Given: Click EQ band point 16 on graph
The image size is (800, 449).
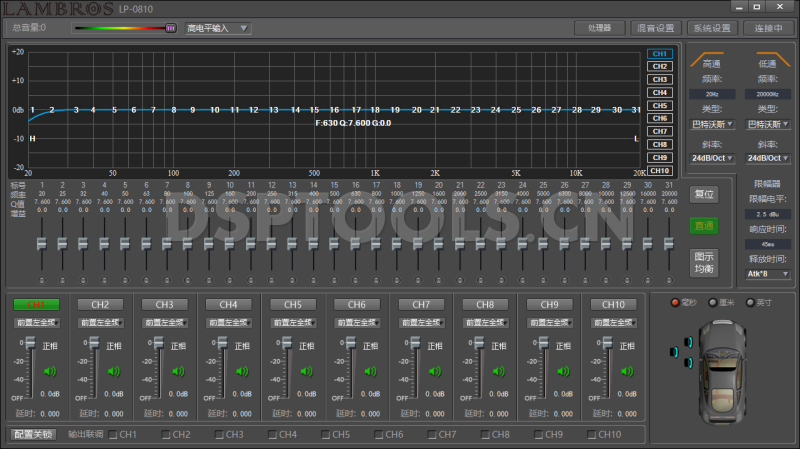Looking at the screenshot, I should click(335, 110).
